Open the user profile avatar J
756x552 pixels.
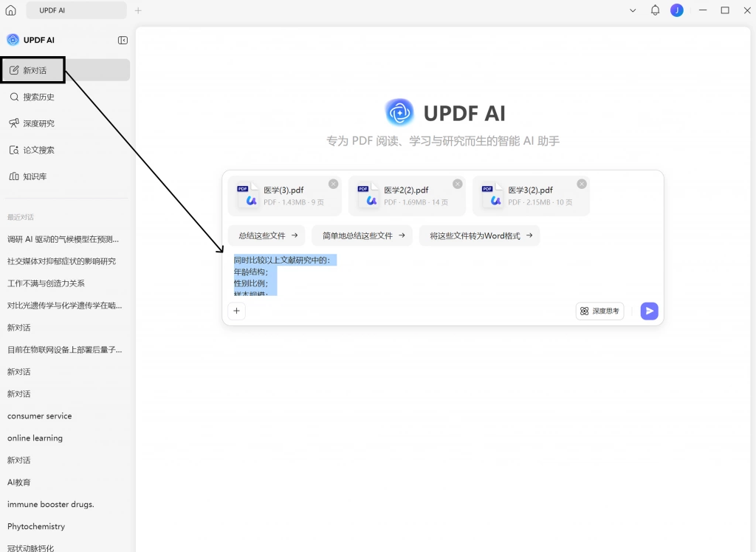tap(677, 10)
